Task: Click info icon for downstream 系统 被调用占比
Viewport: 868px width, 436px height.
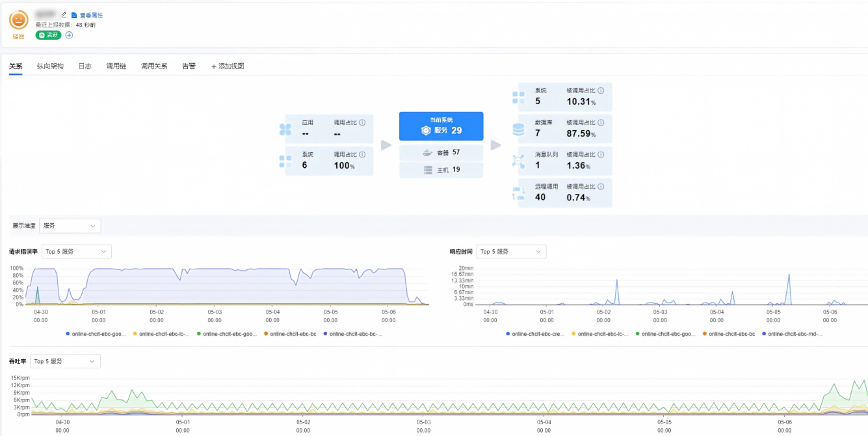Action: pos(601,90)
